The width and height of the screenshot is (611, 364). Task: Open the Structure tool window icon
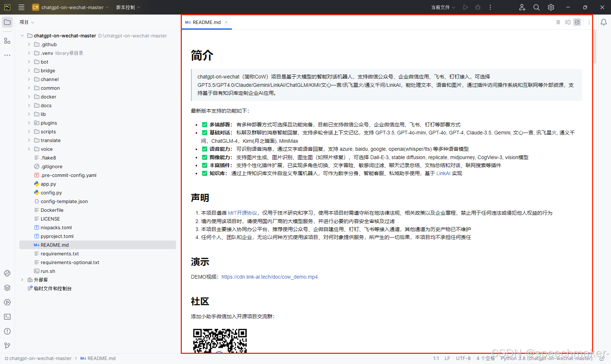[x=7, y=41]
